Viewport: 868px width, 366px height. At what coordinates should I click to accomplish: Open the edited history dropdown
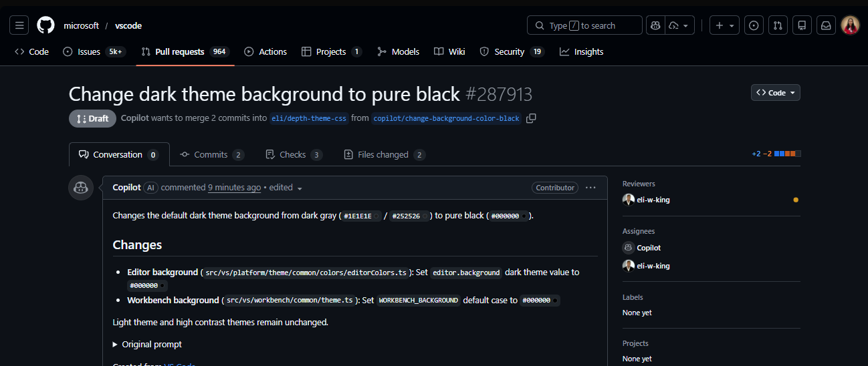pyautogui.click(x=286, y=188)
